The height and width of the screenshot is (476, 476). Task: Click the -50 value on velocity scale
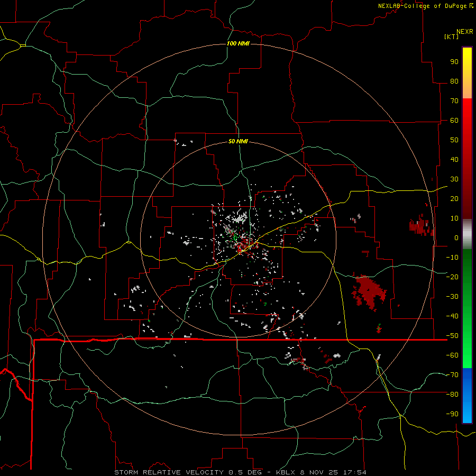click(x=452, y=336)
